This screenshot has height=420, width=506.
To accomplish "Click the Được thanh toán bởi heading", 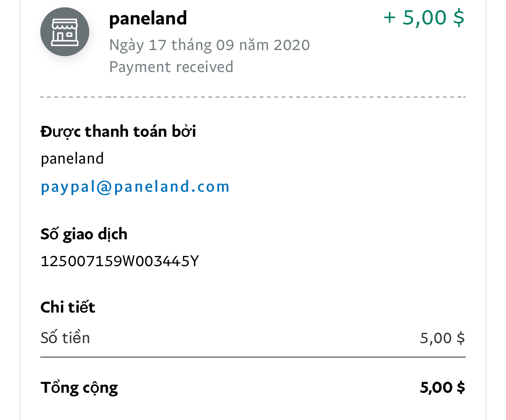I will click(x=118, y=131).
